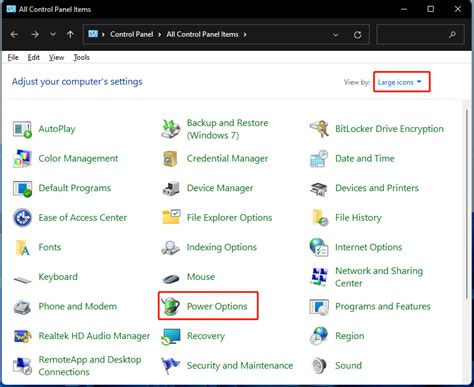474x387 pixels.
Task: Open the Recovery link text
Action: pyautogui.click(x=206, y=336)
